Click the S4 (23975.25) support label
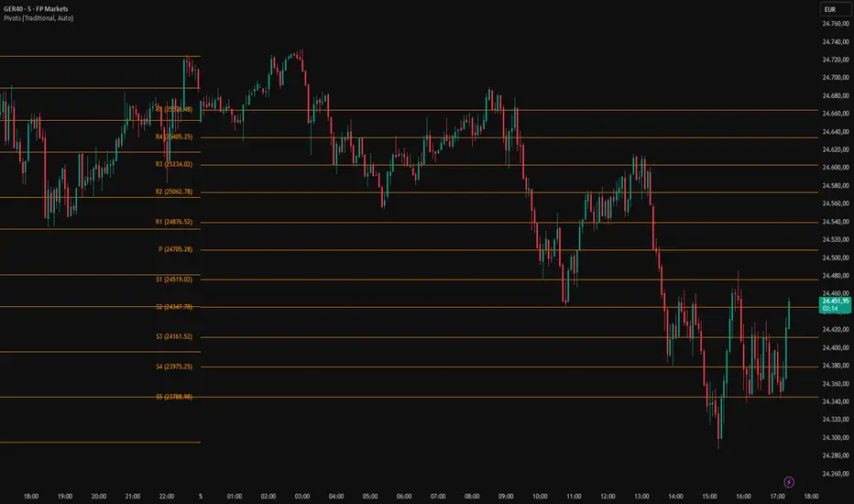Screen dimensions: 854x504 click(173, 367)
